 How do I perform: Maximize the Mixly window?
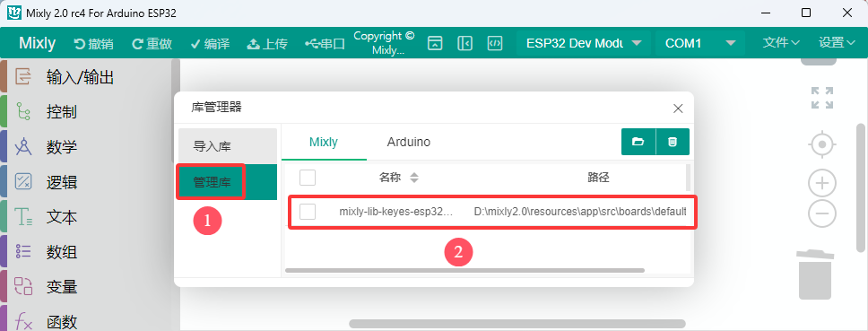tap(806, 13)
